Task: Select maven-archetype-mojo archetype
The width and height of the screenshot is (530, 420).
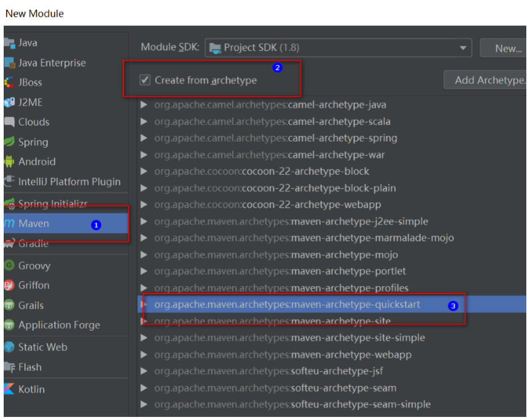Action: tap(332, 254)
